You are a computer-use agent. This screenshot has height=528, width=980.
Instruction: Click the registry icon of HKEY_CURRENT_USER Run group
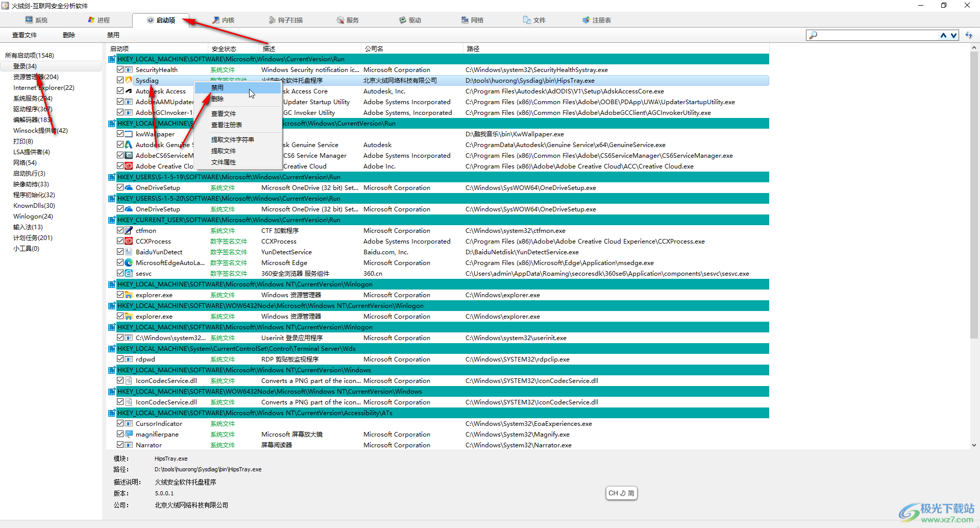pos(112,220)
